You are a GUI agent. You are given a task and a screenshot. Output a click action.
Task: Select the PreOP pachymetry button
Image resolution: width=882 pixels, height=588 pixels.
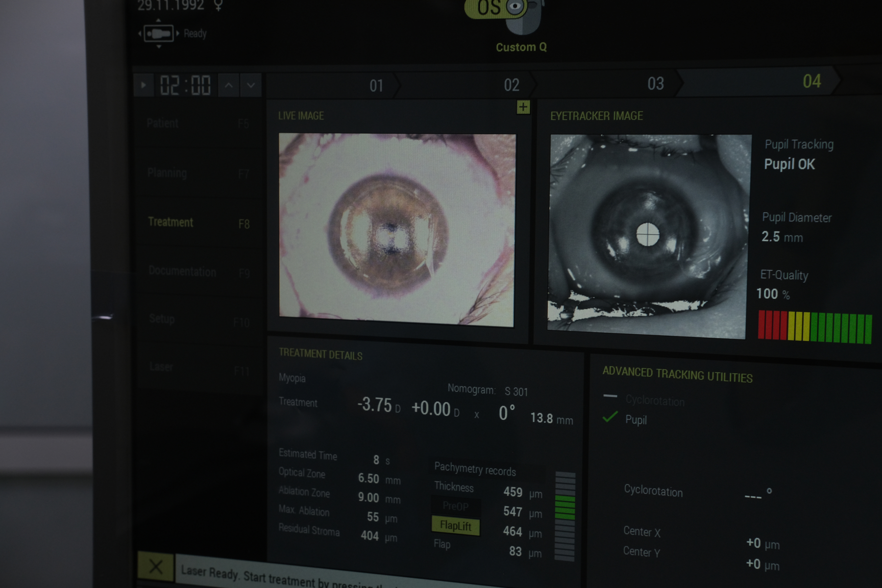(x=455, y=506)
